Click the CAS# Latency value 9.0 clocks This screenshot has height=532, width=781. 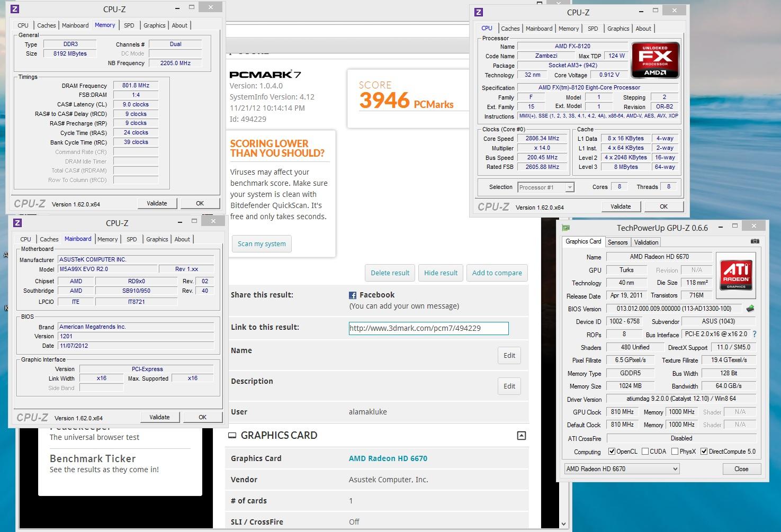coord(136,104)
